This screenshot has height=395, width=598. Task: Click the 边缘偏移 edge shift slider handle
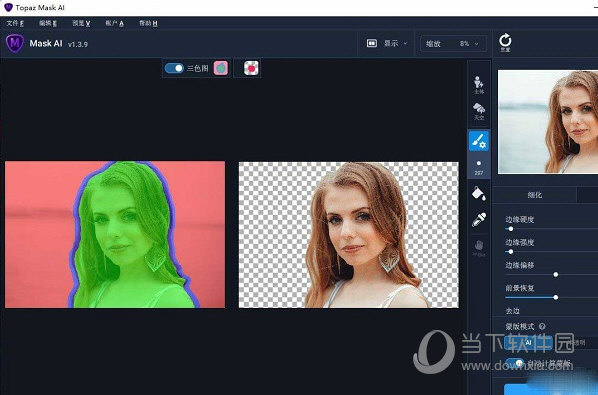click(556, 275)
